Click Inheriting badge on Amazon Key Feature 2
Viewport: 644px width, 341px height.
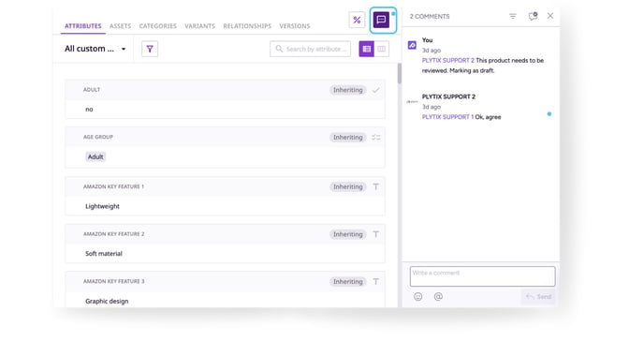(348, 234)
